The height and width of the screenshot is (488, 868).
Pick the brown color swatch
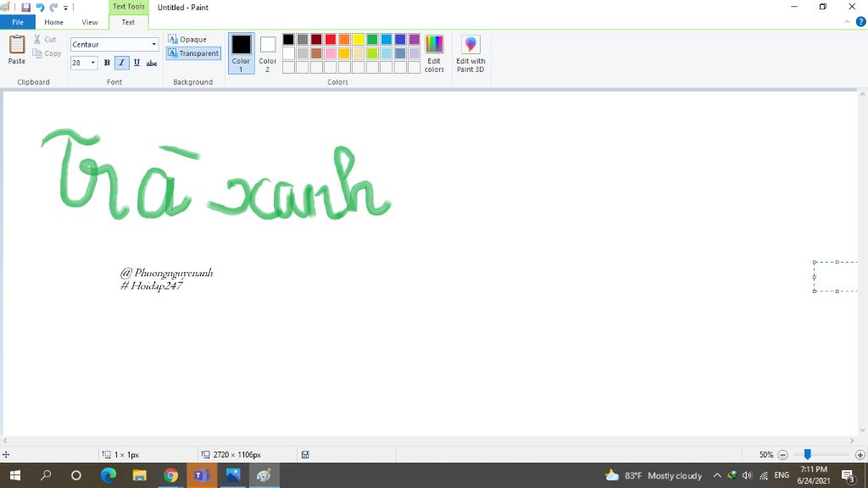(316, 53)
